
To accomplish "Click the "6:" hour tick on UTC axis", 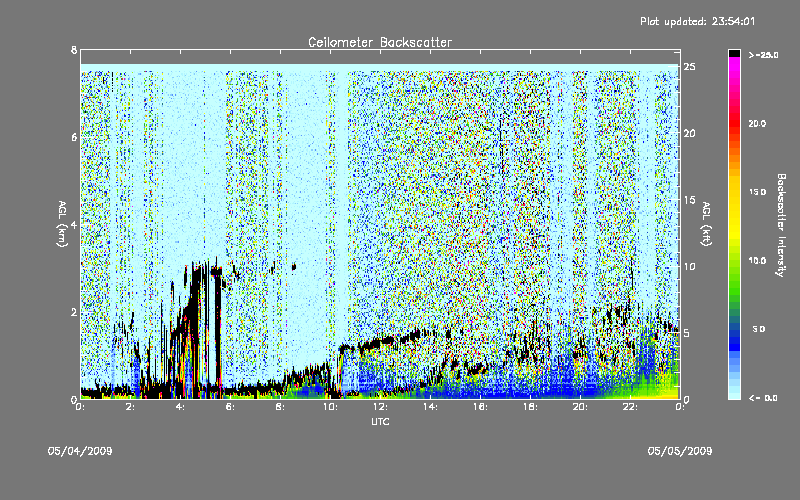I will 230,407.
